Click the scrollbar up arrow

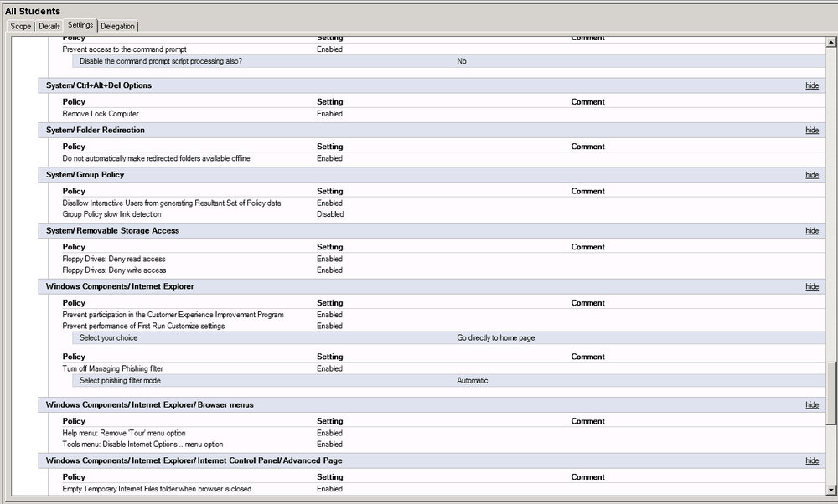click(831, 42)
